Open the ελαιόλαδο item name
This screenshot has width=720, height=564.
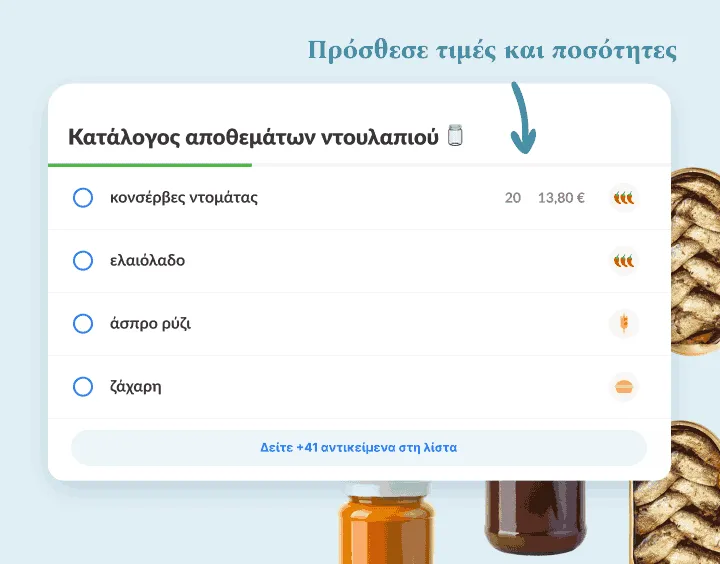(147, 260)
